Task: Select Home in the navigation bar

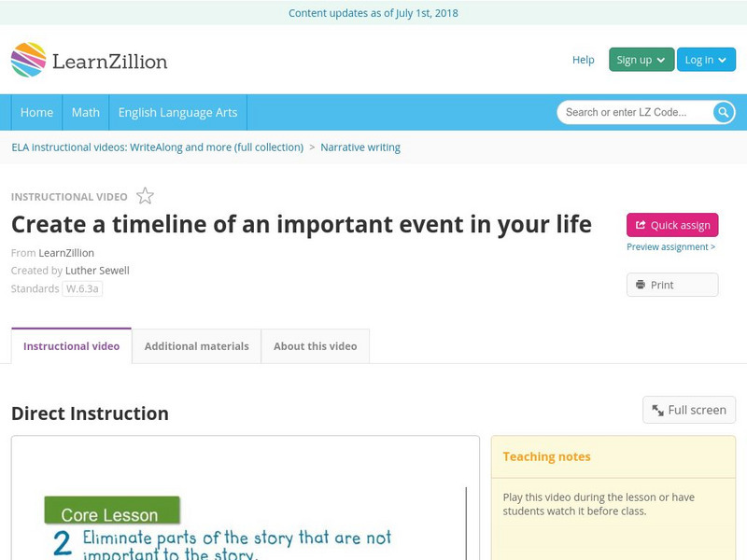Action: pyautogui.click(x=36, y=112)
